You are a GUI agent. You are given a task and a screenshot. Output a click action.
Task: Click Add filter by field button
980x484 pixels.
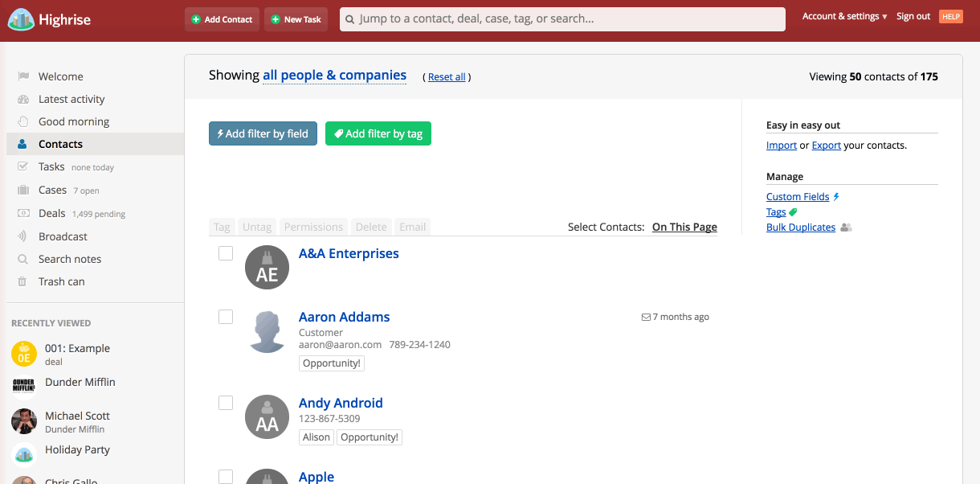point(263,133)
